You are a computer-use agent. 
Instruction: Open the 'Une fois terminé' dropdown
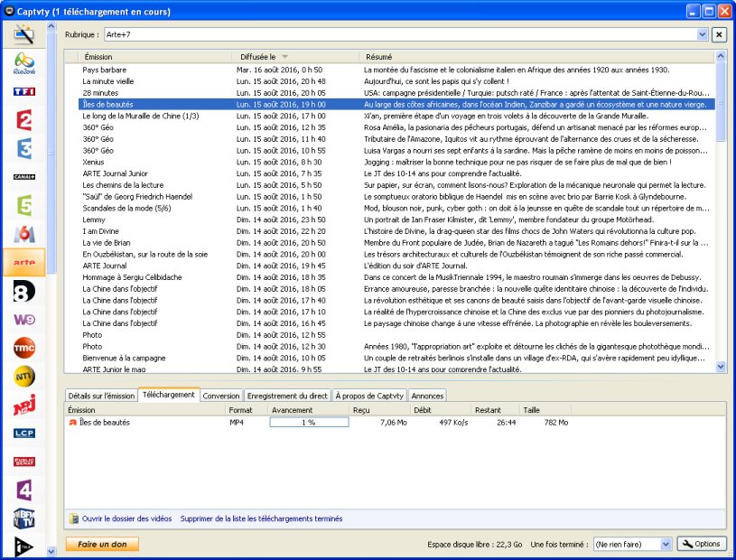pyautogui.click(x=666, y=545)
